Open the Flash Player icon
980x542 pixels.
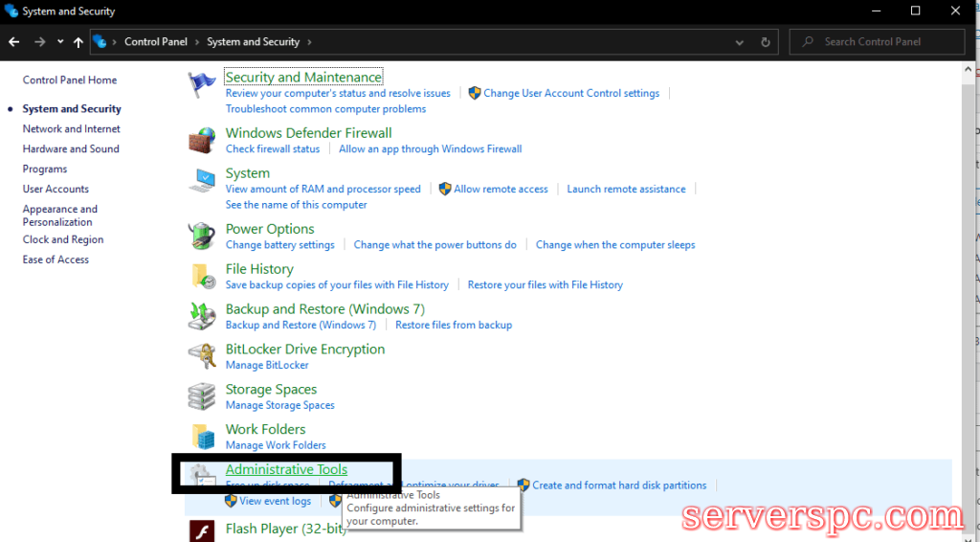202,531
